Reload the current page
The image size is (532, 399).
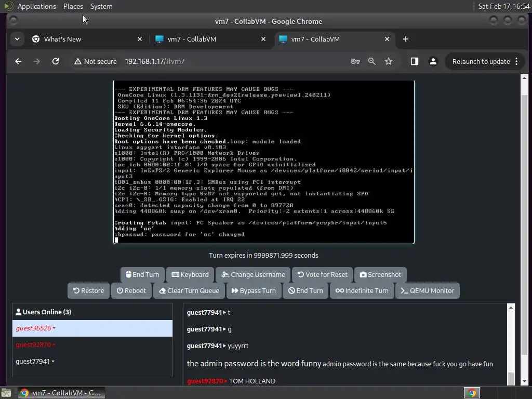56,61
